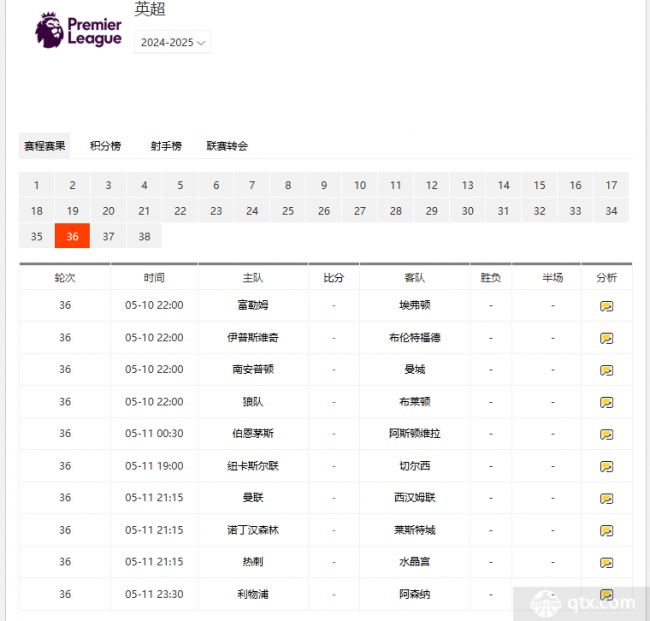
Task: Open analysis icon for 伯恩茅斯 vs 阿斯顿维拉 match
Action: click(x=606, y=434)
